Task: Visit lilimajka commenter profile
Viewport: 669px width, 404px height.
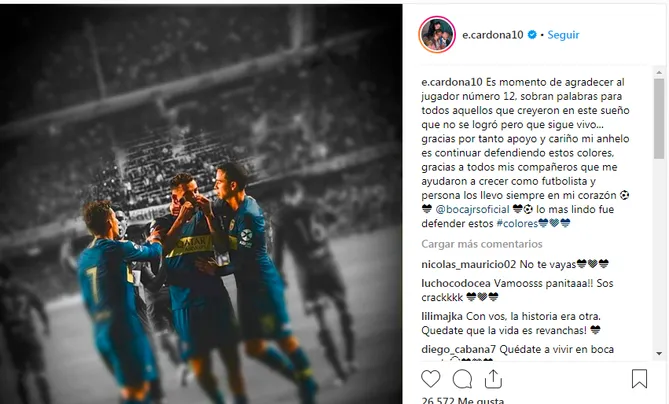Action: point(442,317)
